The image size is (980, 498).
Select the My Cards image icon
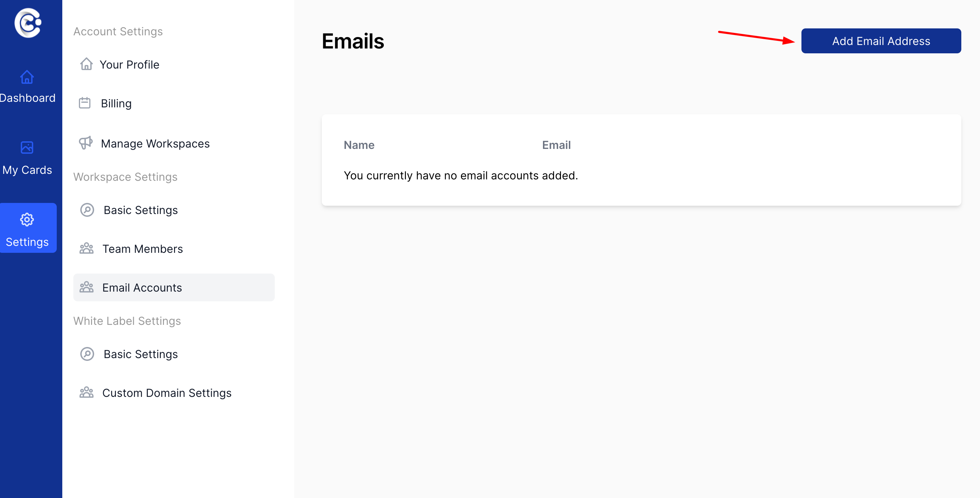tap(27, 148)
